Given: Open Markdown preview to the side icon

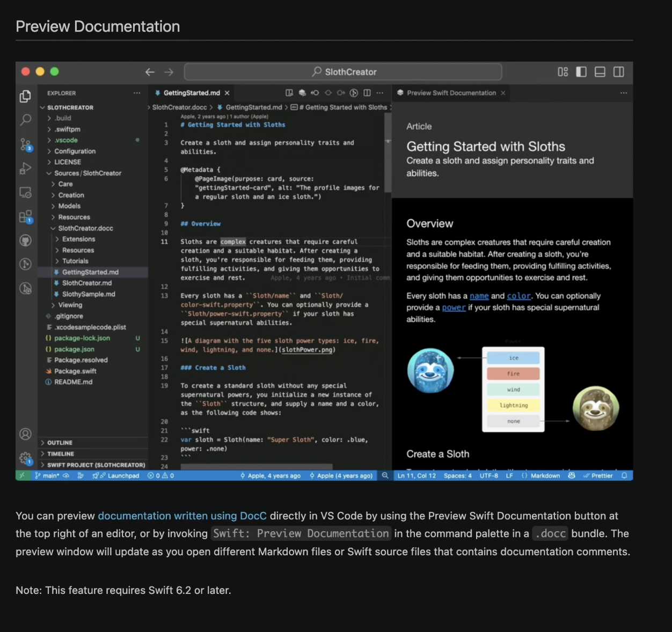Looking at the screenshot, I should (x=289, y=93).
